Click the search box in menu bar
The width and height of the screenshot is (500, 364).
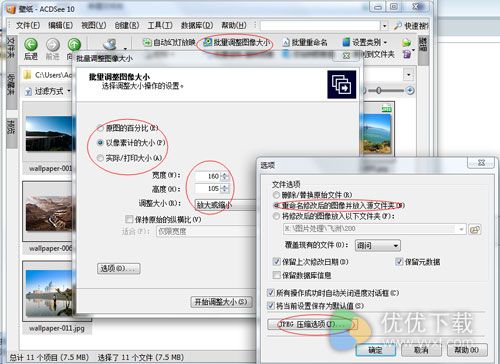pyautogui.click(x=320, y=26)
